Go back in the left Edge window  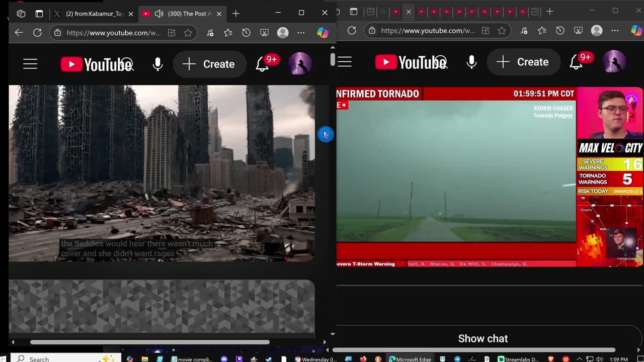tap(19, 33)
